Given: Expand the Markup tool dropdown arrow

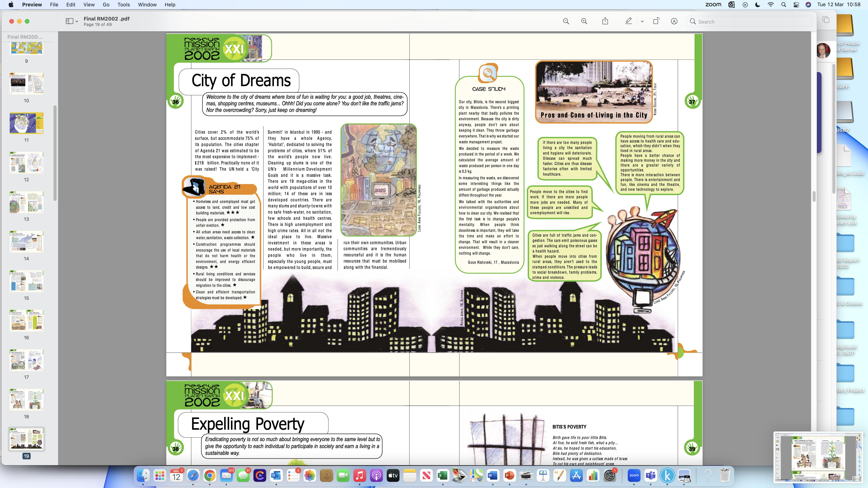Looking at the screenshot, I should (x=642, y=21).
